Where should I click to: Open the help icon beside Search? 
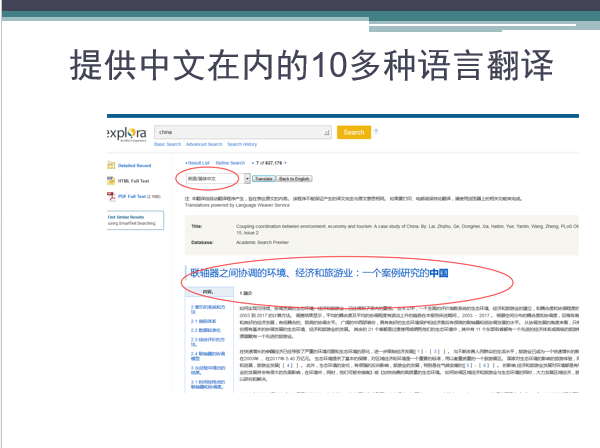click(x=376, y=131)
